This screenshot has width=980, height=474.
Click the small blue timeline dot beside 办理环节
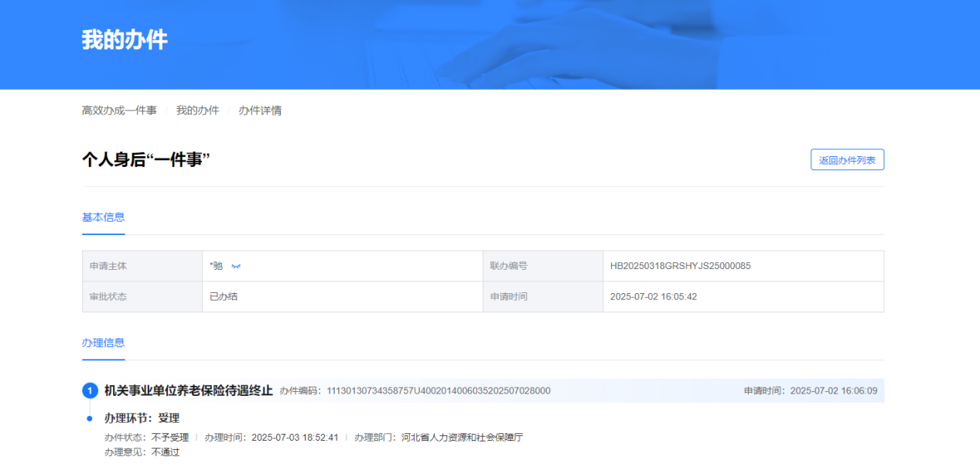click(90, 418)
